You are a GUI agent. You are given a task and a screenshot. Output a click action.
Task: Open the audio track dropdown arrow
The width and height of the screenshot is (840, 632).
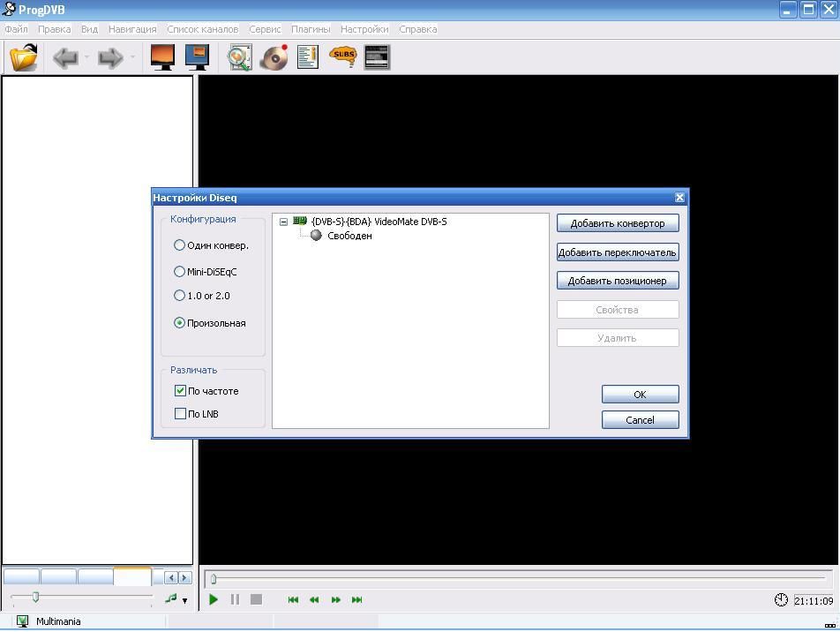click(x=184, y=601)
